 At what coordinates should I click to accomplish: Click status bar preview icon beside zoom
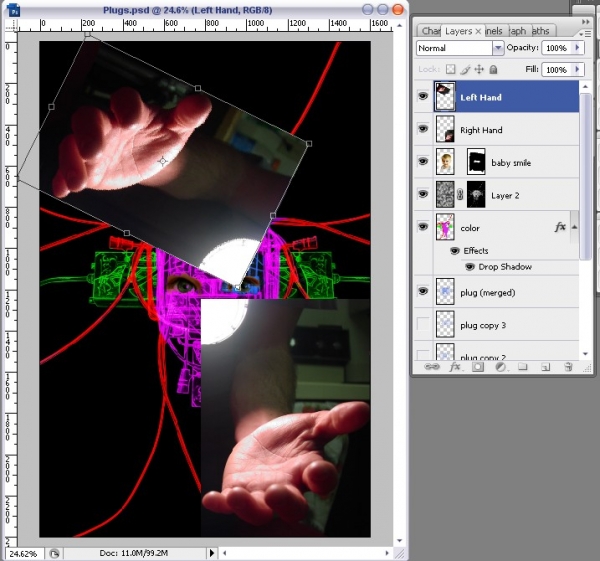click(54, 553)
